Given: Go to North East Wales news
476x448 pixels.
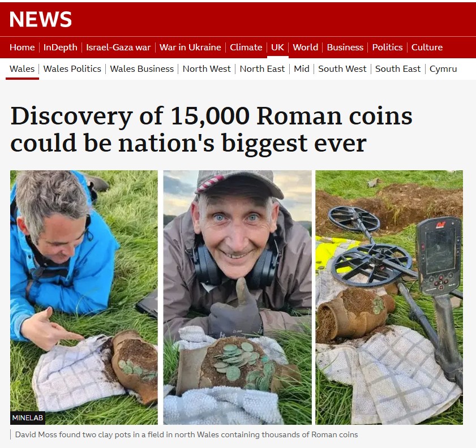Looking at the screenshot, I should tap(262, 69).
